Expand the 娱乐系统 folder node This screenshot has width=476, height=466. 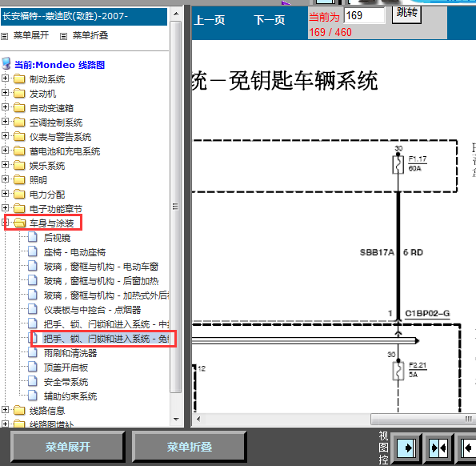pos(5,165)
